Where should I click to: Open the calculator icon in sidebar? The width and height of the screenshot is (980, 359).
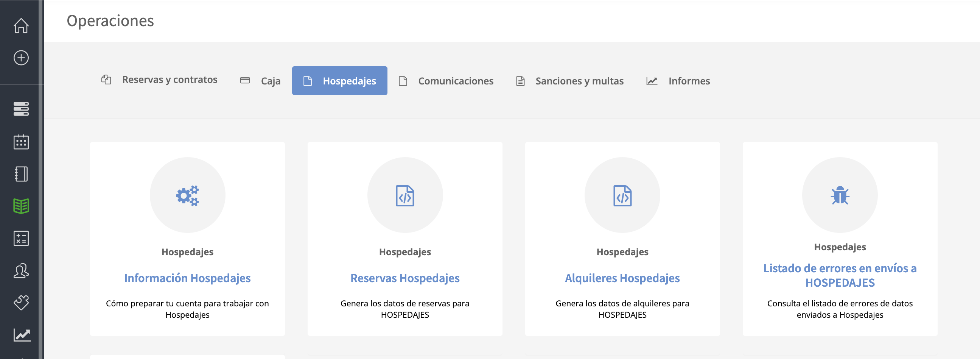[x=21, y=238]
